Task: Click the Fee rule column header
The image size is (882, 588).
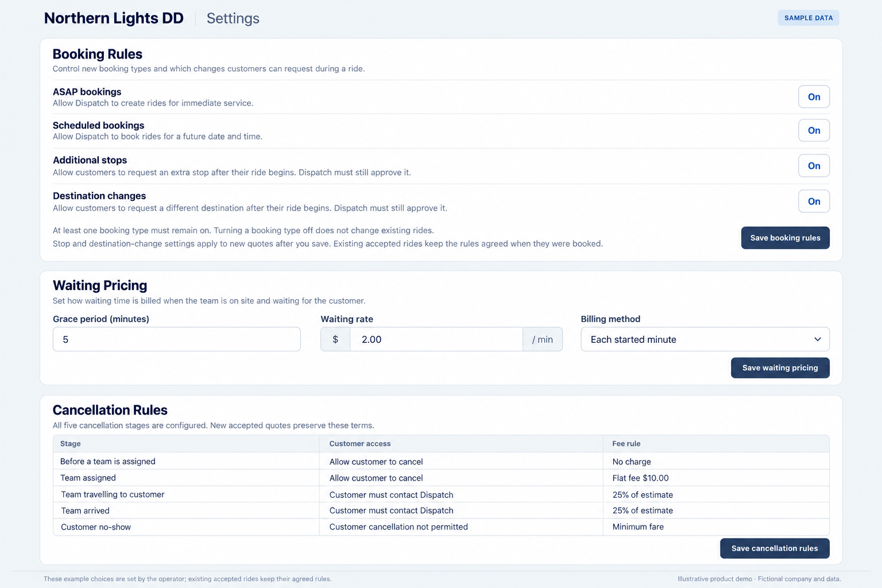Action: point(626,443)
